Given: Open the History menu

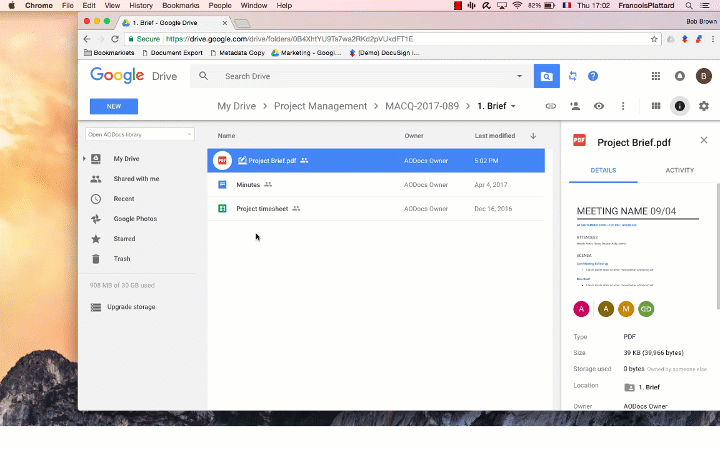Looking at the screenshot, I should pos(141,6).
